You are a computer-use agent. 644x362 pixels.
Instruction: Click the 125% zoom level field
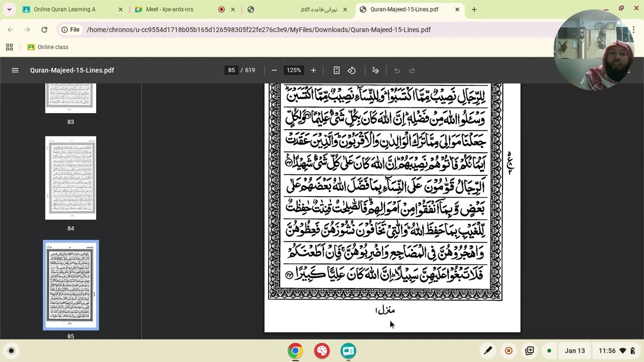pyautogui.click(x=294, y=70)
